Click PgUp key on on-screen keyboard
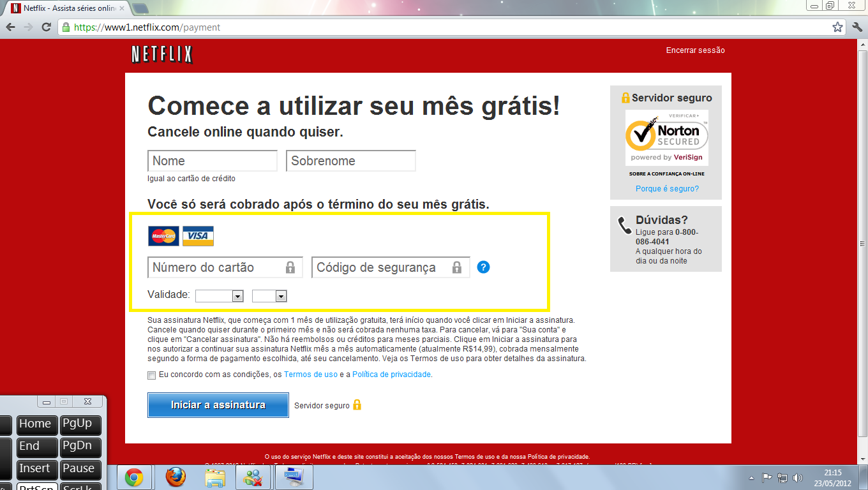Image resolution: width=868 pixels, height=490 pixels. [80, 425]
